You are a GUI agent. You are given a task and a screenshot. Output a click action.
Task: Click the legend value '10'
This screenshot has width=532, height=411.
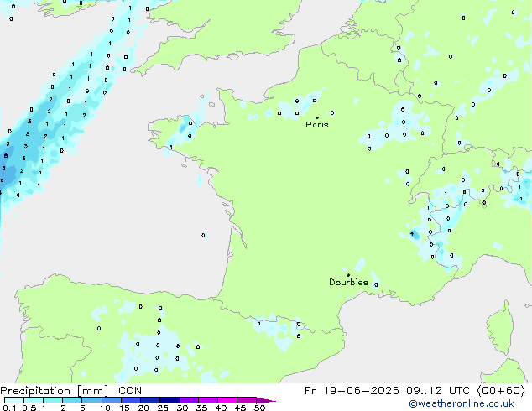[x=105, y=408]
